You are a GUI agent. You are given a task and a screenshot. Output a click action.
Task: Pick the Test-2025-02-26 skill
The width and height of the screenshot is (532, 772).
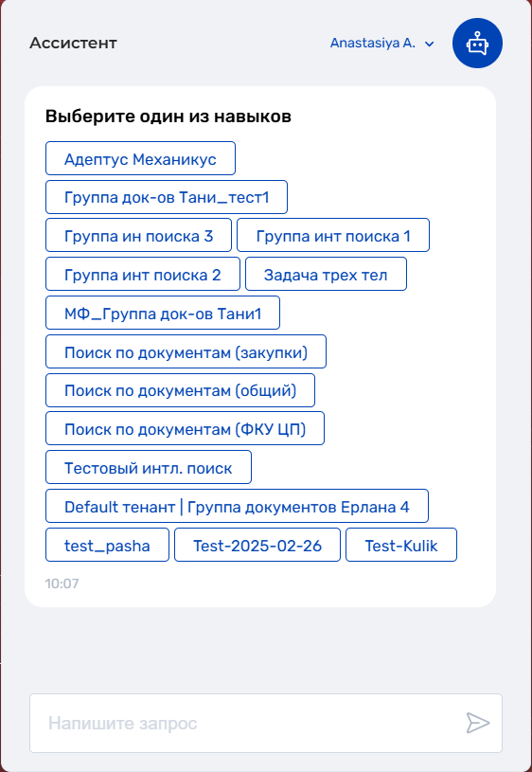[x=257, y=545]
